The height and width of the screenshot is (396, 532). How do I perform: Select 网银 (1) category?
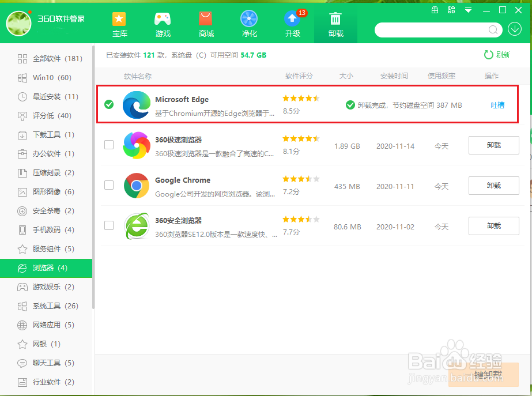point(46,344)
